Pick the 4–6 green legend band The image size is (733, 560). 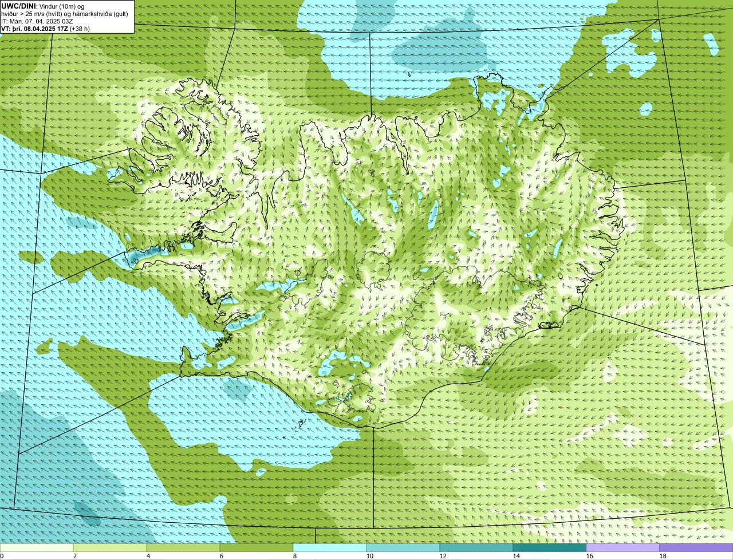pyautogui.click(x=183, y=547)
